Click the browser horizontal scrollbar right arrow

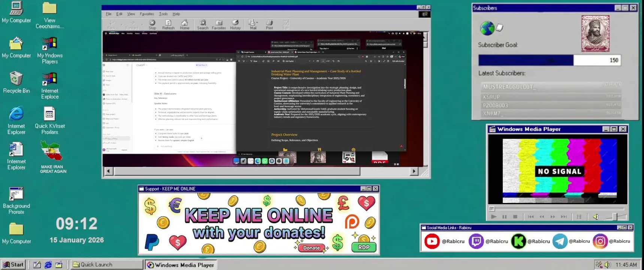point(414,171)
